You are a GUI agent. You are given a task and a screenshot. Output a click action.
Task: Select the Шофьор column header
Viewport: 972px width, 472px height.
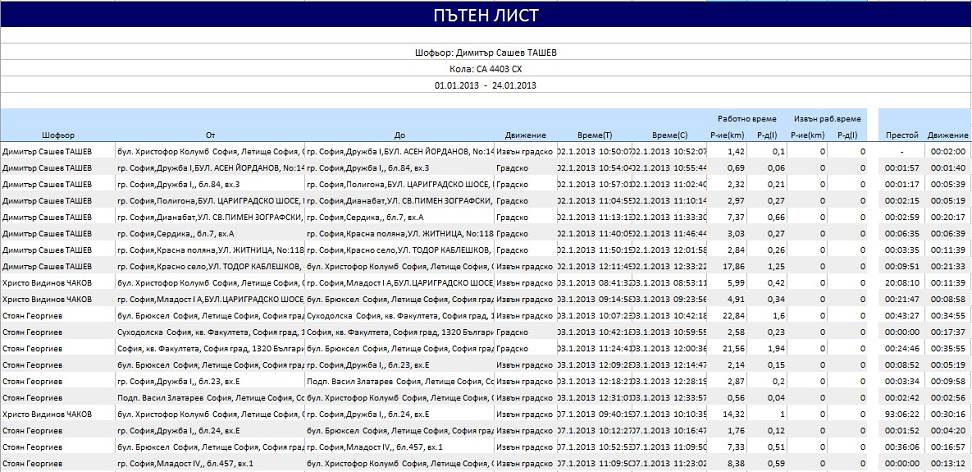(58, 135)
